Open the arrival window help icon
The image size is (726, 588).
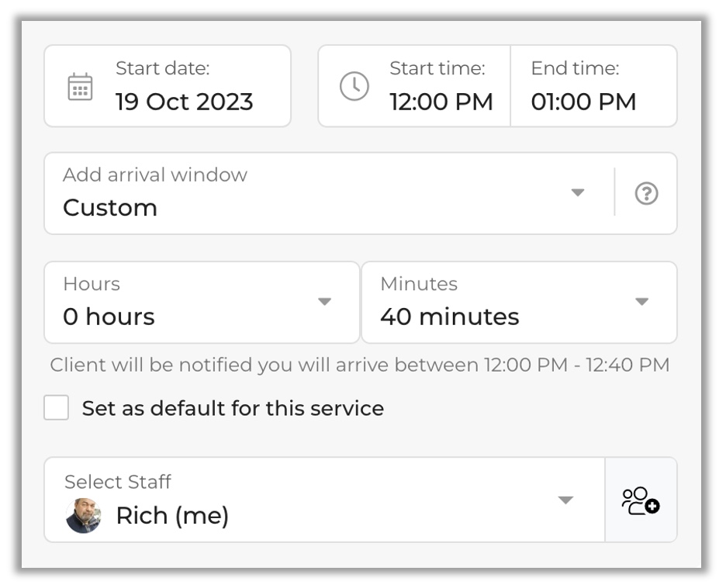pyautogui.click(x=646, y=193)
